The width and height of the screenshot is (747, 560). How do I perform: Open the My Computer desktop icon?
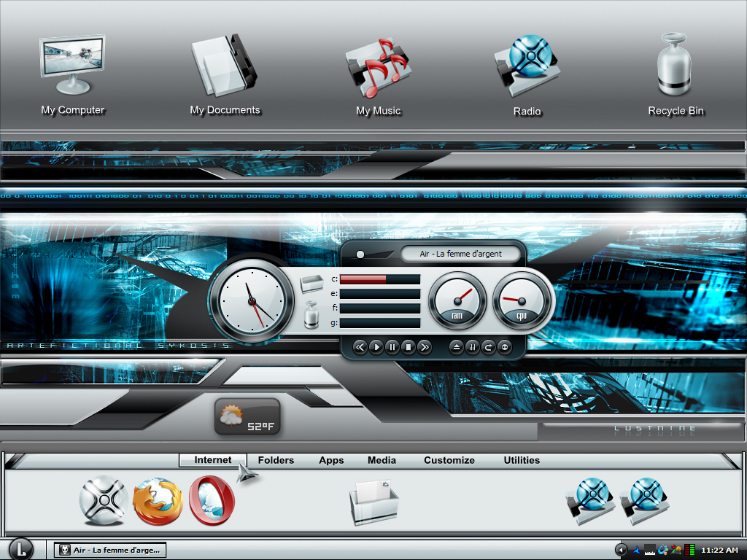(x=72, y=66)
